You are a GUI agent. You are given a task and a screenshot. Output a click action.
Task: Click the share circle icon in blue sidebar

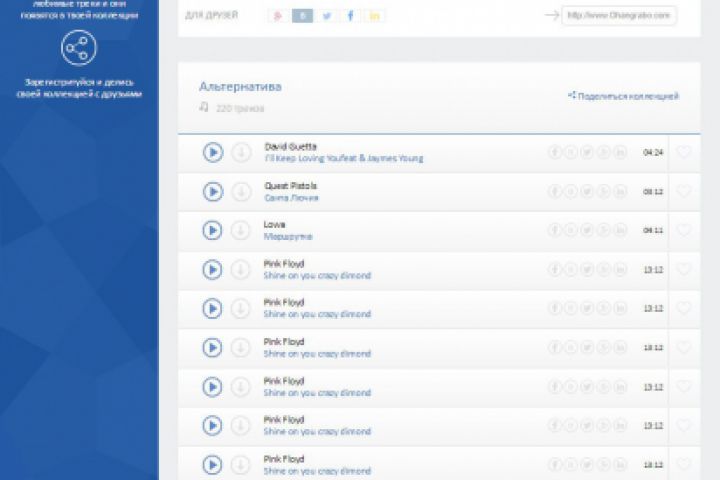point(79,48)
